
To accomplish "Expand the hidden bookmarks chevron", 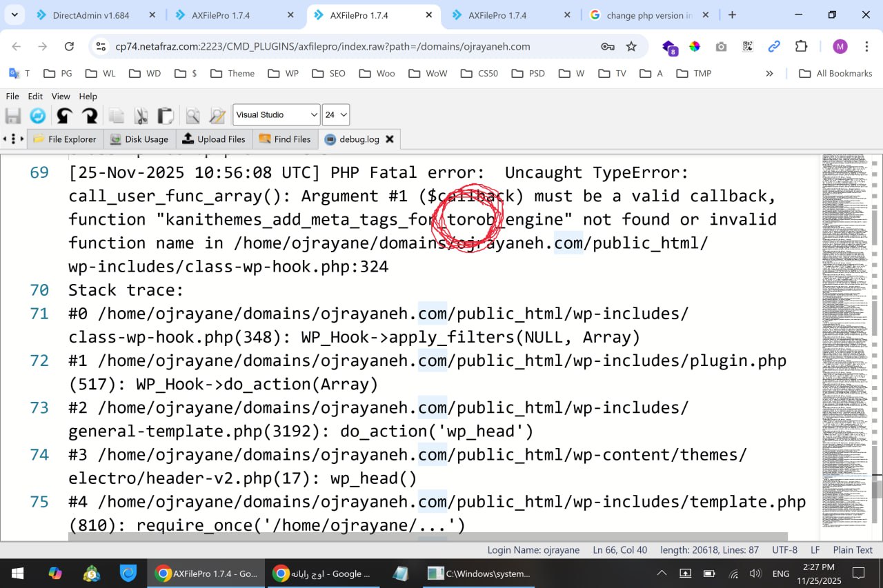I will tap(769, 73).
